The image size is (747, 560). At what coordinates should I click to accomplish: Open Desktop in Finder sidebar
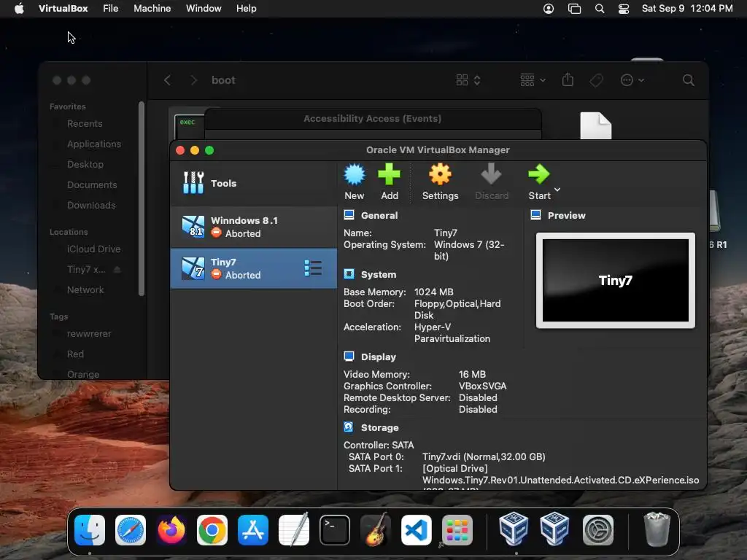tap(85, 165)
